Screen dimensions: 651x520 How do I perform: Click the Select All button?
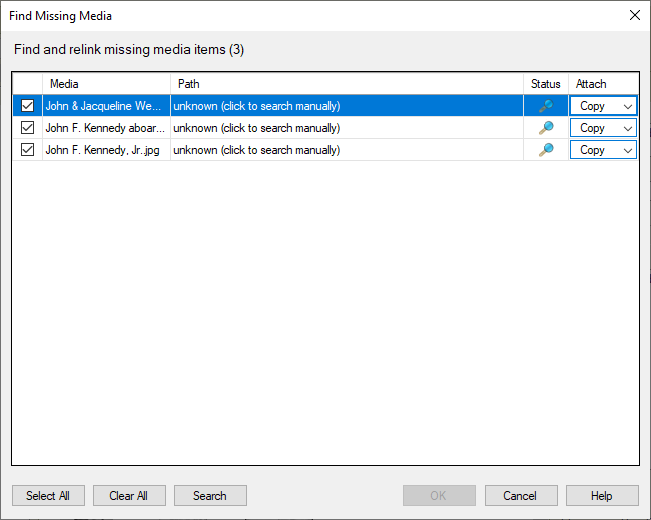(x=48, y=495)
